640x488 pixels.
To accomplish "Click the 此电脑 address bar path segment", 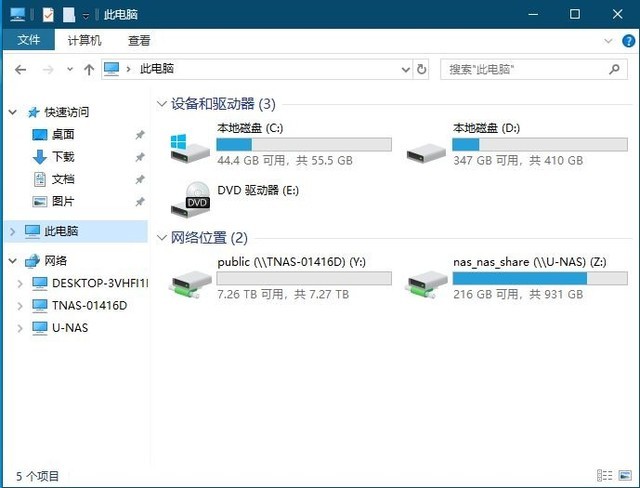I will [x=157, y=69].
